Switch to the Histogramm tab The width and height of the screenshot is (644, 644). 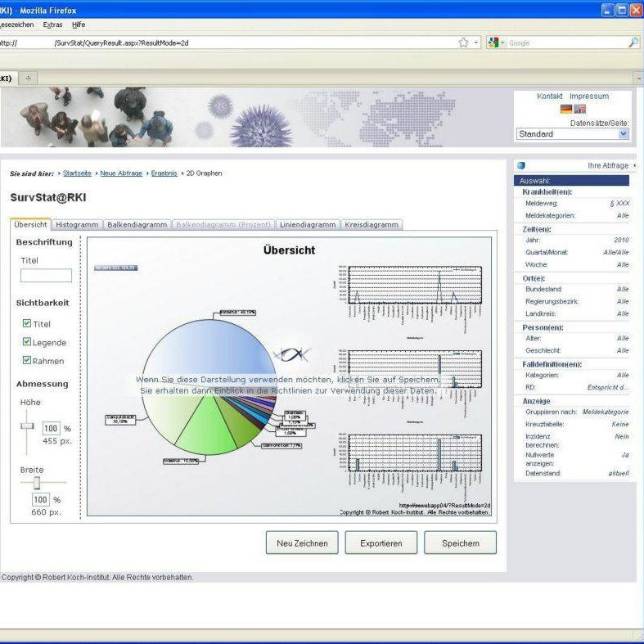77,224
